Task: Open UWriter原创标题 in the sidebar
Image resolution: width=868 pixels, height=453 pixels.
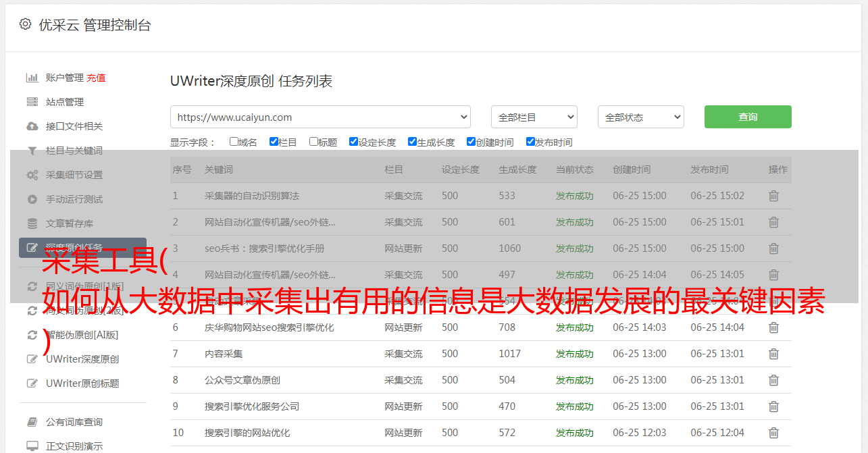Action: [x=82, y=383]
